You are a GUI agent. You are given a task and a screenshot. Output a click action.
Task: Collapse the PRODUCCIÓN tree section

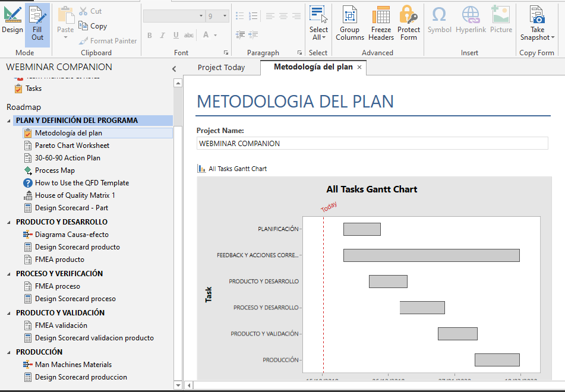click(10, 352)
